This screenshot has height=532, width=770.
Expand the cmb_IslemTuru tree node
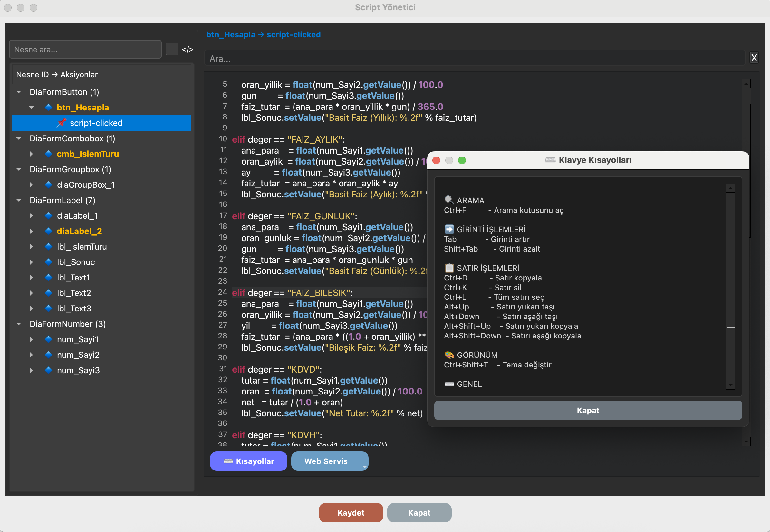[31, 154]
